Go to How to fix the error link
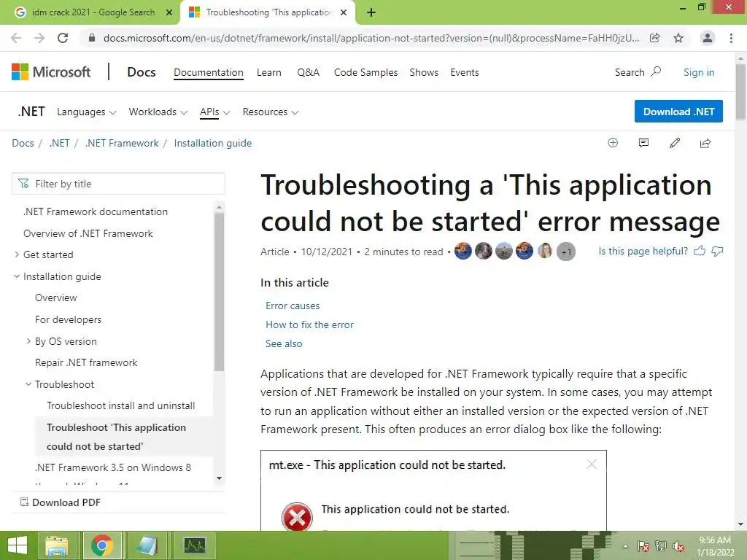 pos(309,324)
